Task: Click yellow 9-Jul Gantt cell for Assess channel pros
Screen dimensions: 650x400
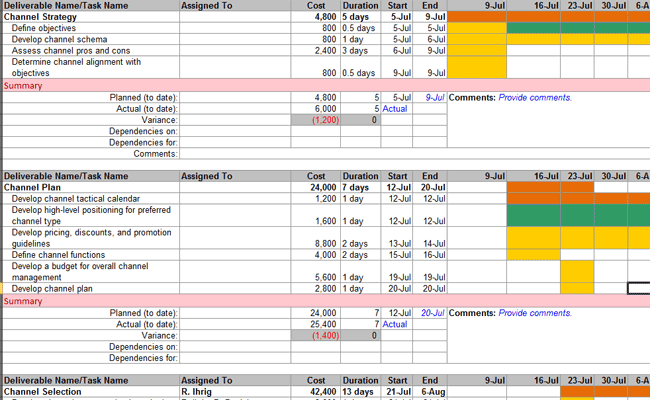Action: point(477,51)
